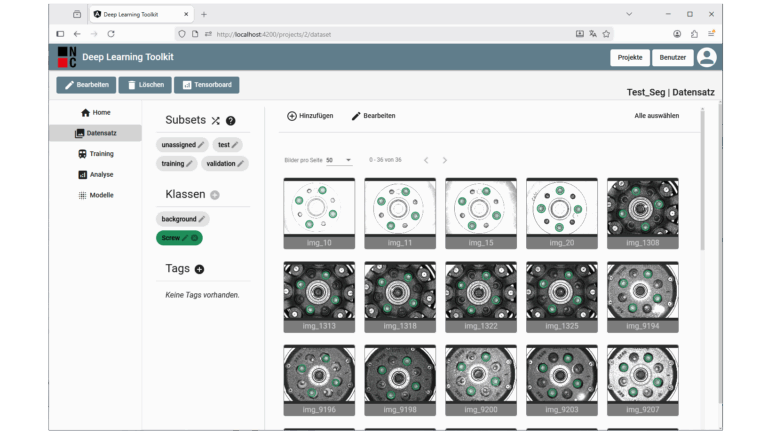Open thumbnail img_9194
Viewport: 768px width, 432px height.
point(643,297)
